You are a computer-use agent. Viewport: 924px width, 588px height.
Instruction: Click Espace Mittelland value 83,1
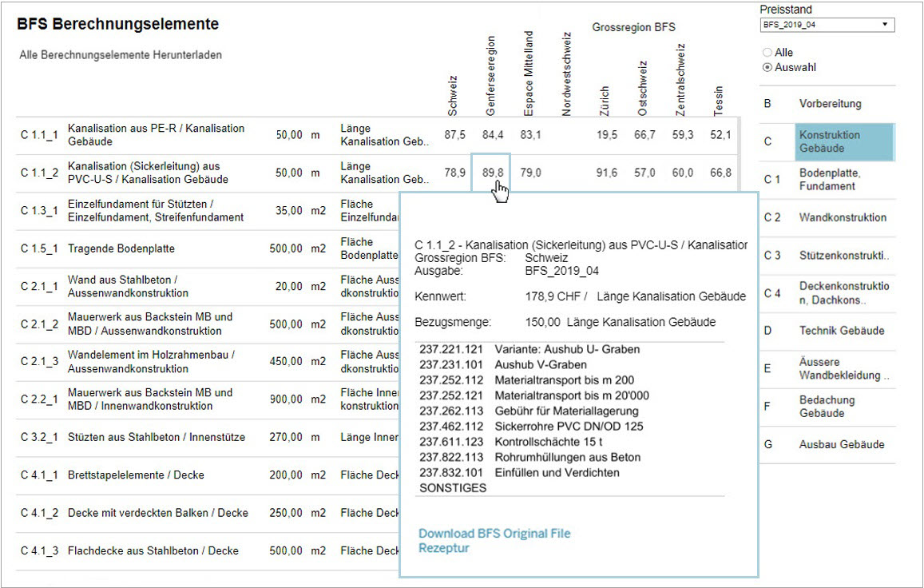coord(530,135)
